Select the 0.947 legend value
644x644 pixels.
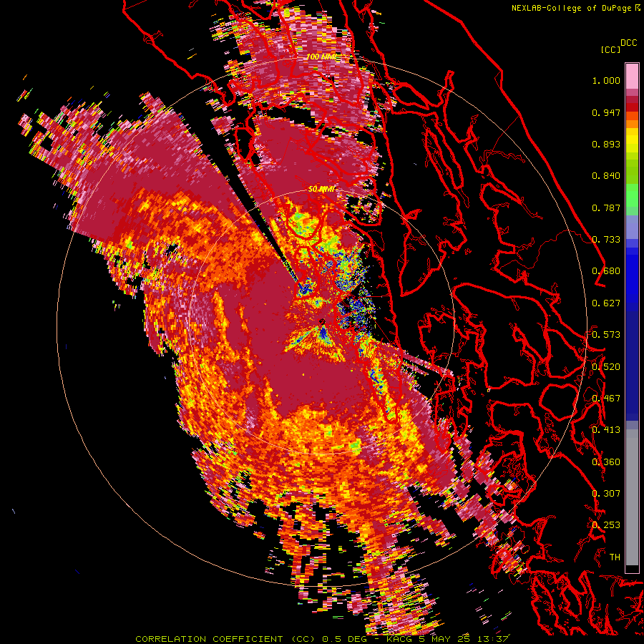606,112
